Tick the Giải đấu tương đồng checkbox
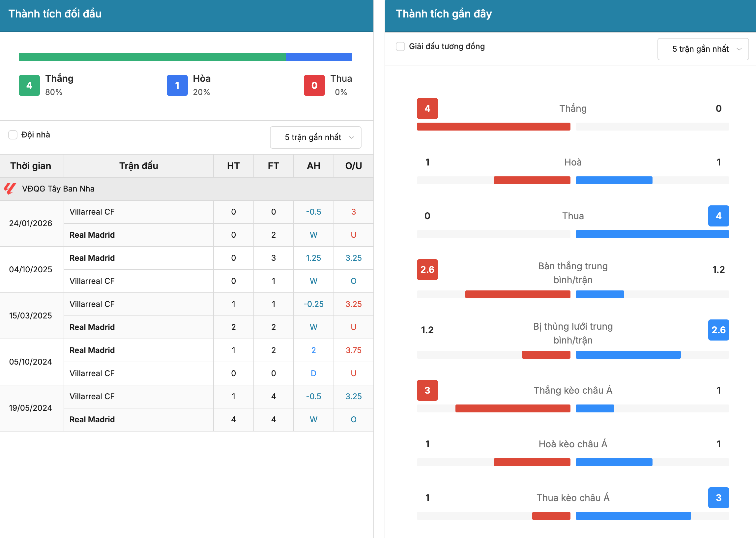 tap(400, 46)
